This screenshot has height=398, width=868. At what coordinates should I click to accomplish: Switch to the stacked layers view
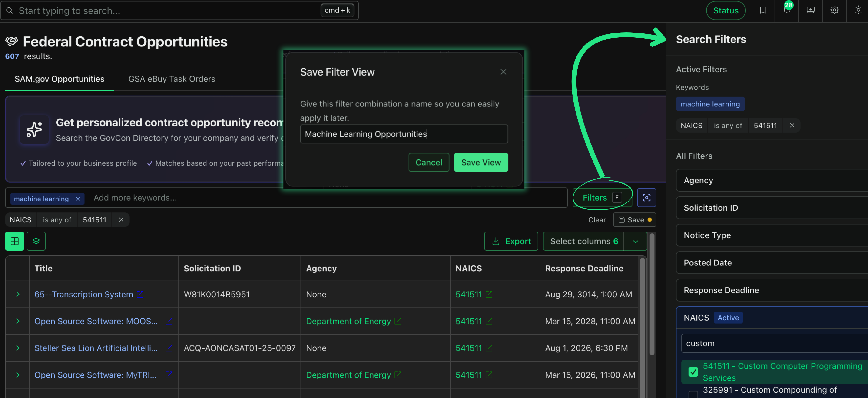tap(36, 241)
